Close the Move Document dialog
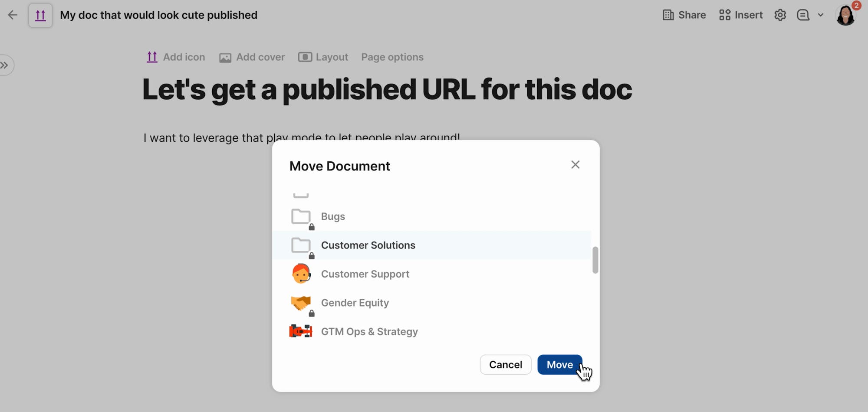The width and height of the screenshot is (868, 412). click(575, 165)
